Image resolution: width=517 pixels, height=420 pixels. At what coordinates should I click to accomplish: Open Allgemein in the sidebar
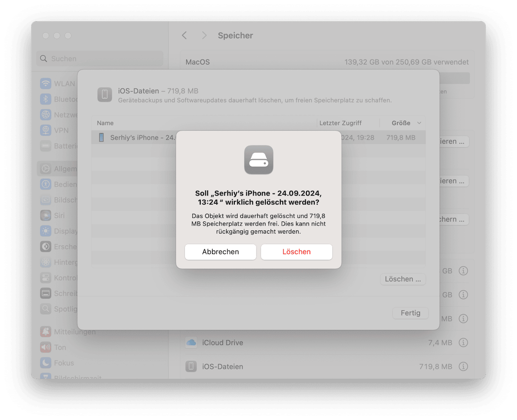pos(58,169)
